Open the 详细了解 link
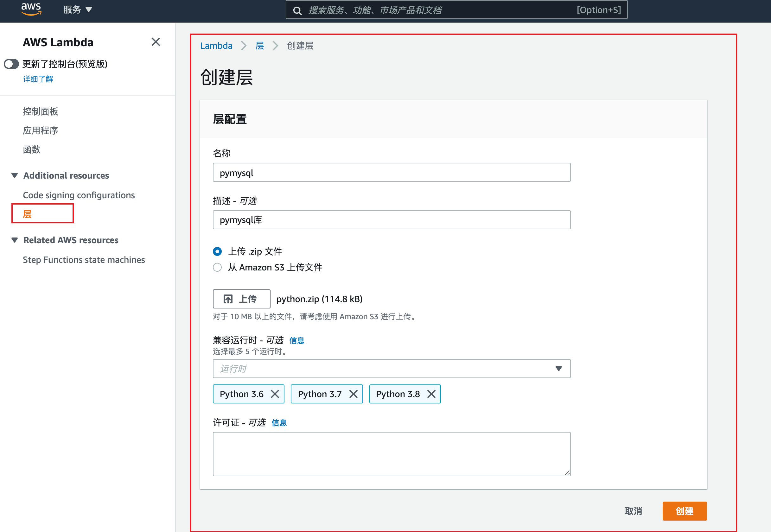This screenshot has height=532, width=771. (x=38, y=79)
